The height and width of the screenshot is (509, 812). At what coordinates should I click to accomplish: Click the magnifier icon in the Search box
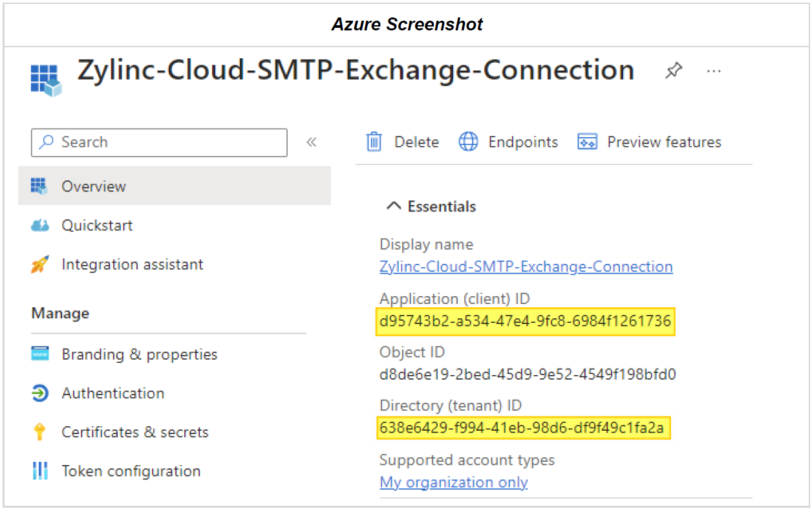(47, 142)
